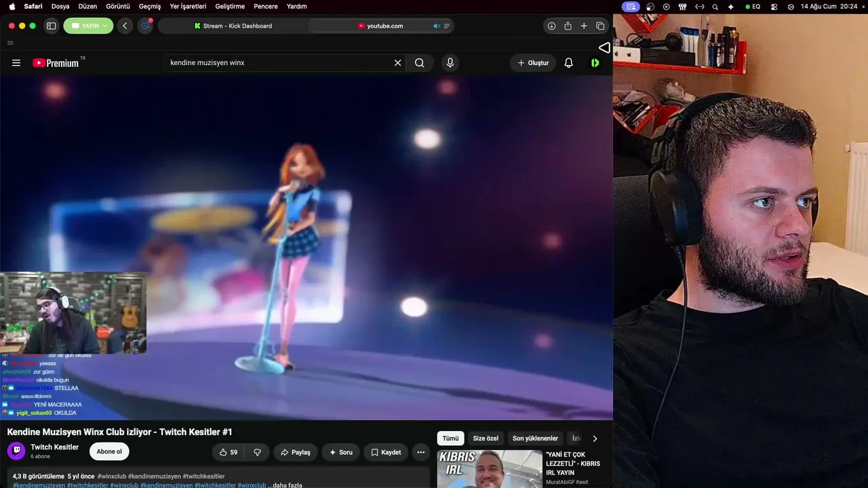Open the play-circle menu bar icon
868x488 pixels.
pyautogui.click(x=667, y=6)
